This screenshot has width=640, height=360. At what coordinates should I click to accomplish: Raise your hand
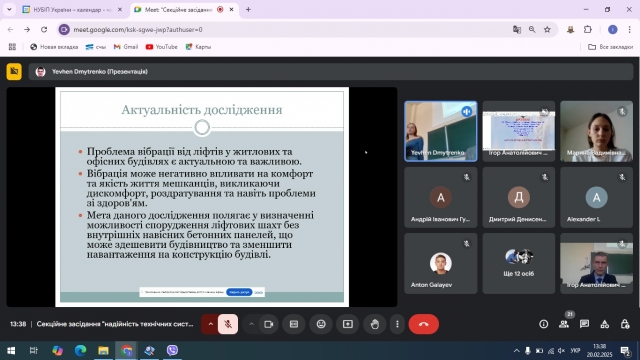point(375,324)
